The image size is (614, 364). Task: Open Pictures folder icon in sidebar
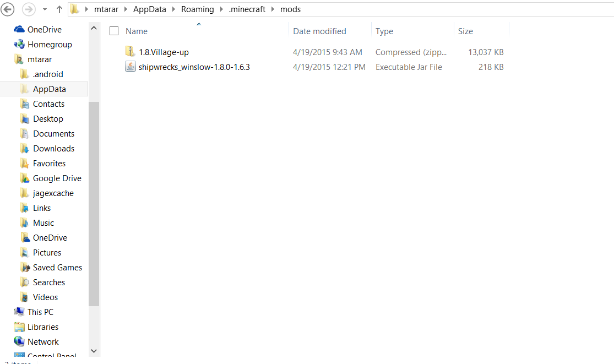pyautogui.click(x=24, y=253)
